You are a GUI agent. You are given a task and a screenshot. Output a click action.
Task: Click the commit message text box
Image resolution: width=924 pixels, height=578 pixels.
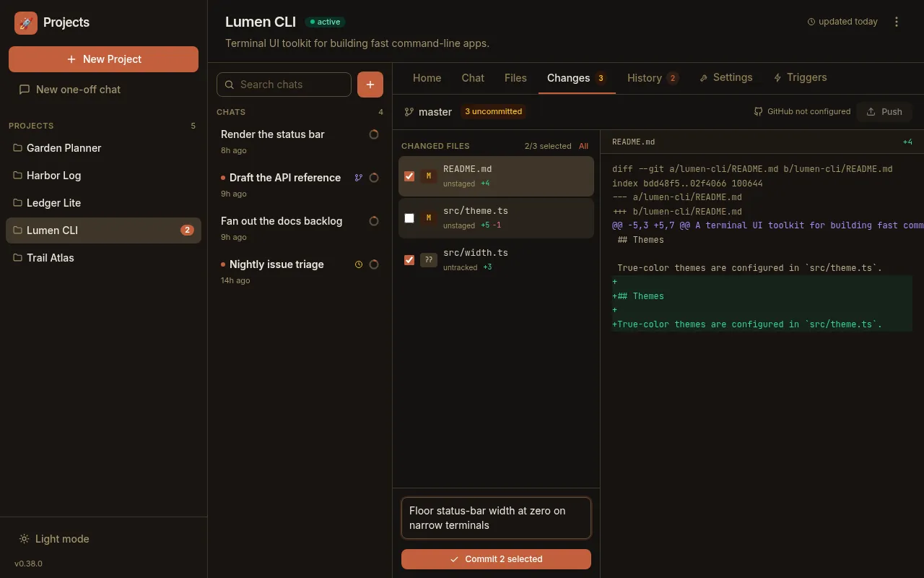click(496, 518)
